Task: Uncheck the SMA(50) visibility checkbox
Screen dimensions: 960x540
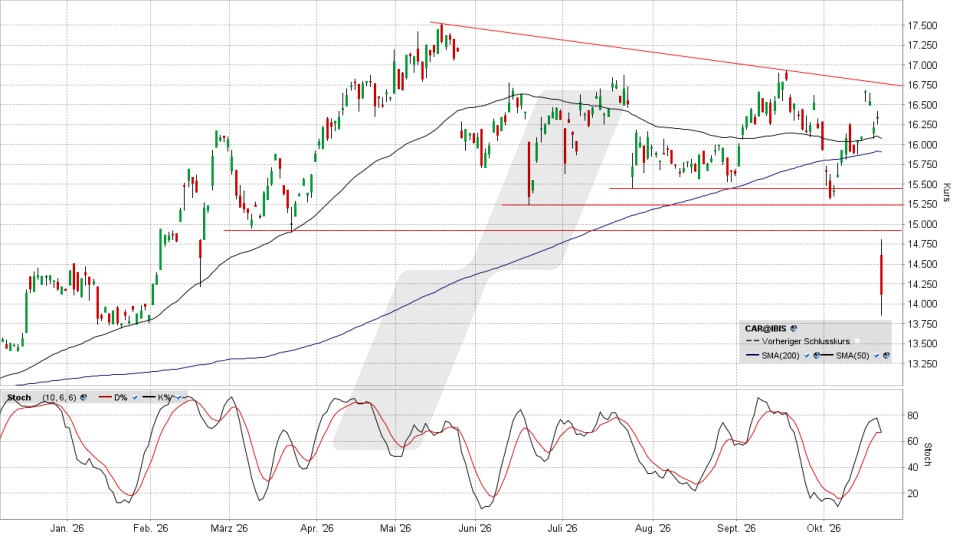Action: (x=876, y=355)
